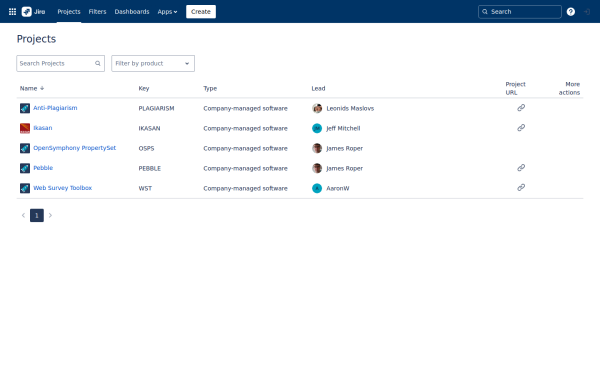Open the Dashboards menu
The image size is (600, 375).
tap(132, 11)
